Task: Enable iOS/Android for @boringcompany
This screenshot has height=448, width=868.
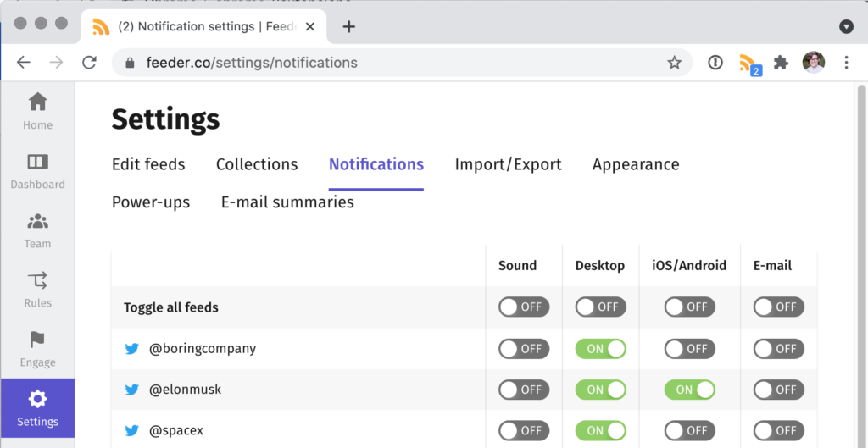Action: (x=690, y=349)
